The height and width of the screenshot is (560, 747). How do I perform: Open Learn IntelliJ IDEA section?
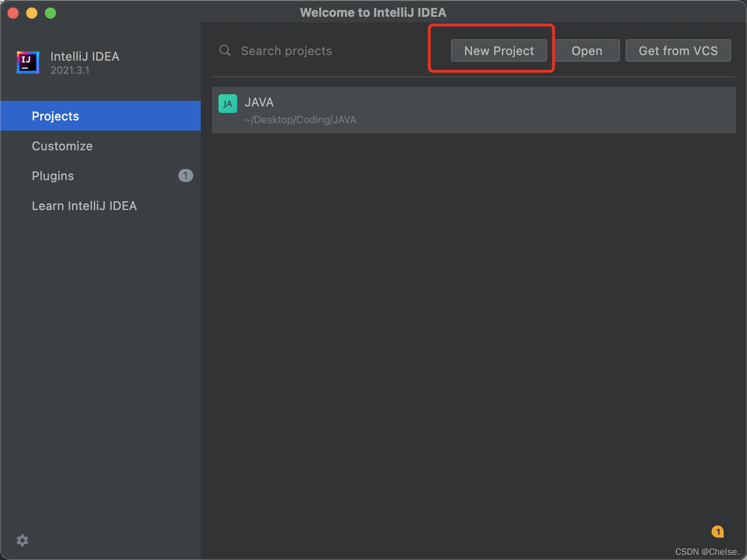click(100, 205)
